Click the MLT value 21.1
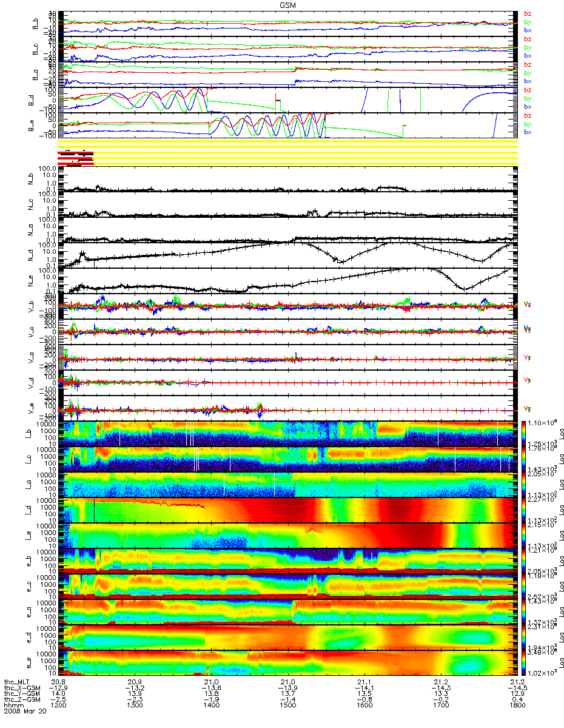Viewport: 564px width, 728px height. [364, 682]
